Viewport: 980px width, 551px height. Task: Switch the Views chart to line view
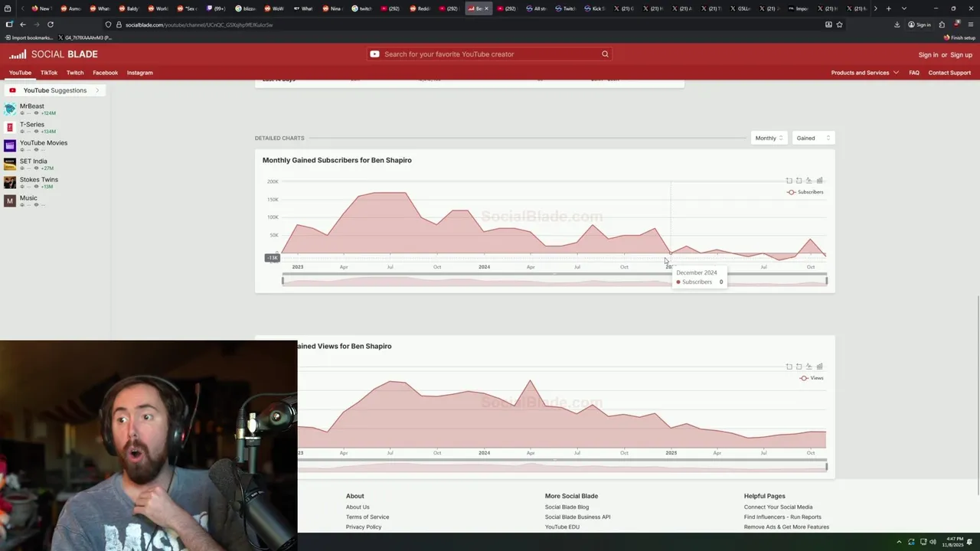click(809, 367)
